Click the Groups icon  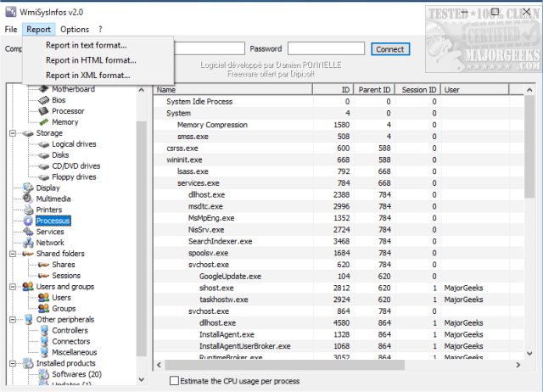pyautogui.click(x=43, y=309)
